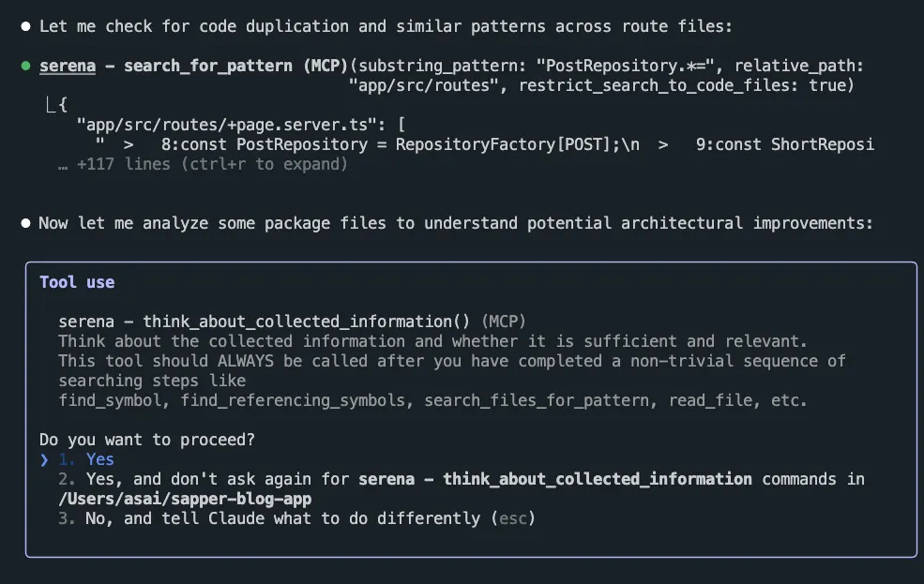This screenshot has width=924, height=584.
Task: Click the /Users/asai/sapper-blog-app path
Action: tap(185, 500)
